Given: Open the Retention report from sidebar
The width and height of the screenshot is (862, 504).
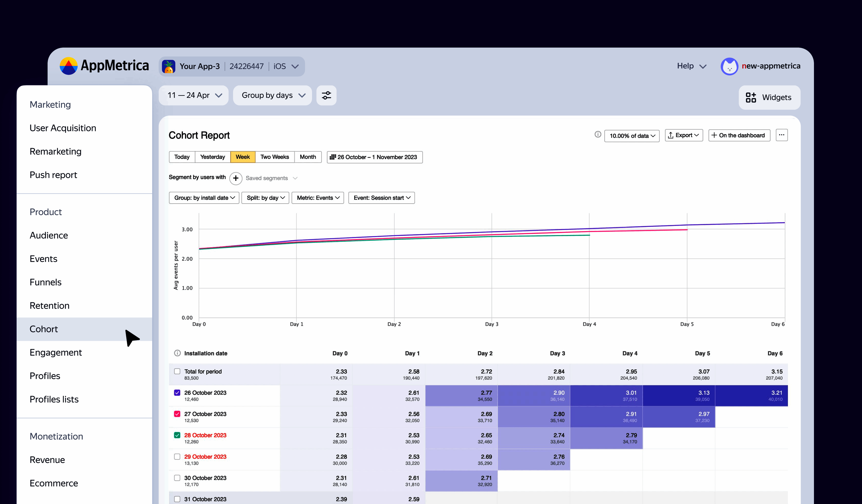Looking at the screenshot, I should click(x=50, y=305).
